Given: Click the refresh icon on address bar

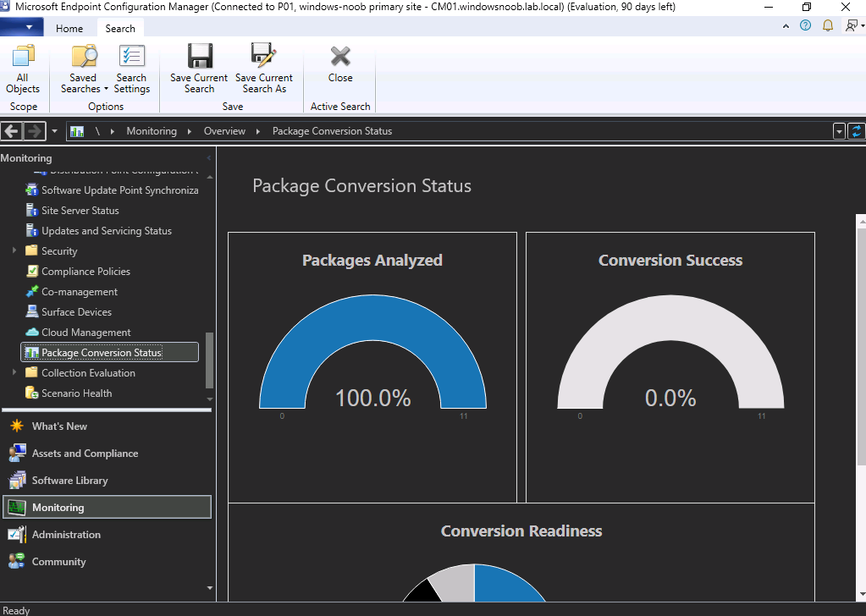Looking at the screenshot, I should [x=857, y=131].
